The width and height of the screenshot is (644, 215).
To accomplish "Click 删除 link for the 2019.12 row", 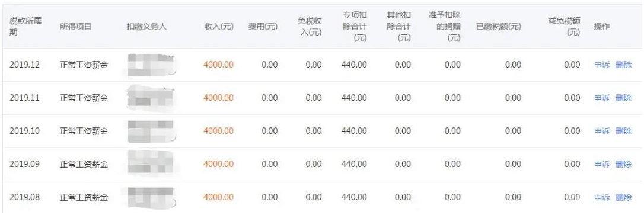I will tap(623, 65).
